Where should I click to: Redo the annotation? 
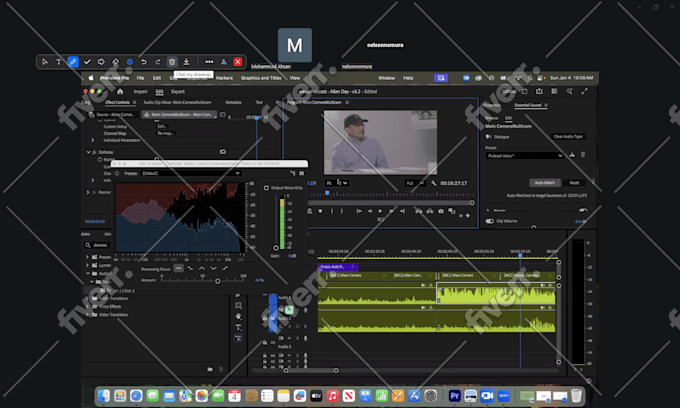click(x=158, y=62)
